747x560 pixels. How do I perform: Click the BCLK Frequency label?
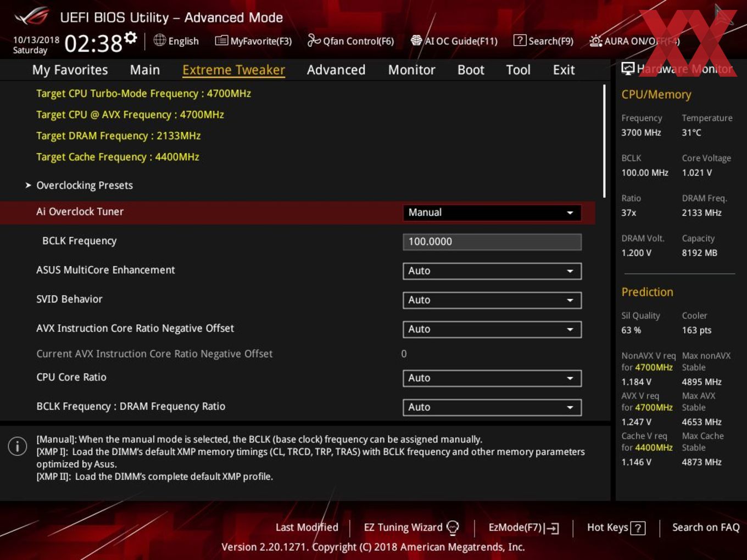pos(79,241)
